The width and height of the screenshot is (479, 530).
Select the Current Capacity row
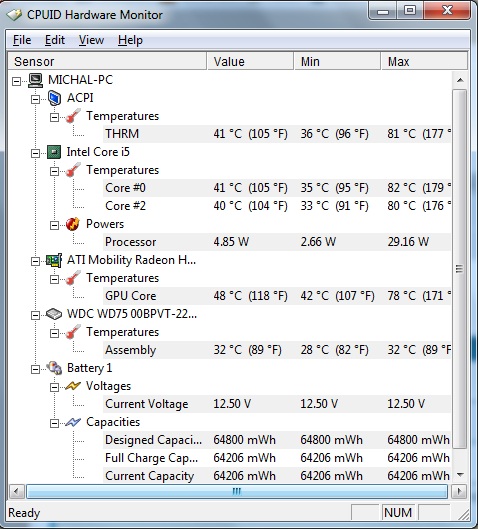click(277, 476)
